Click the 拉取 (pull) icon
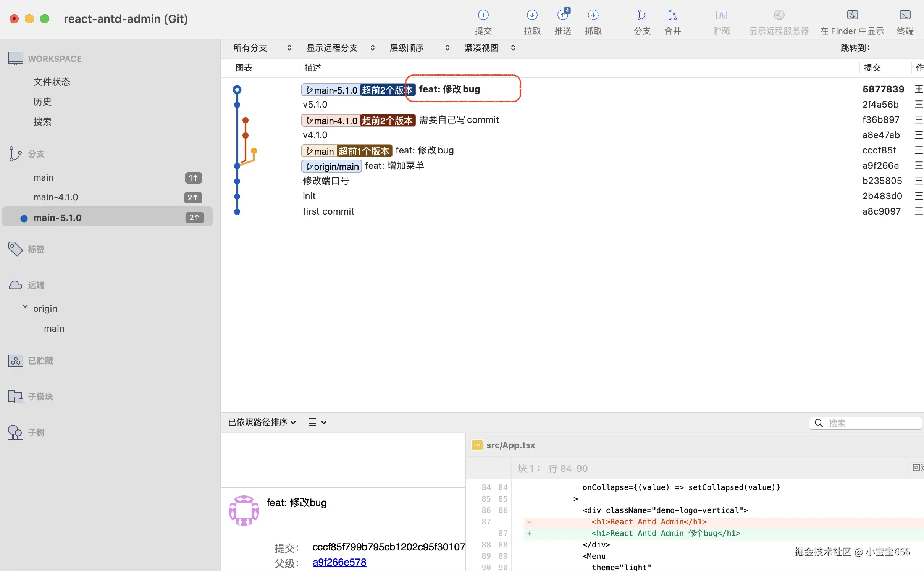Screen dimensions: 924x571 click(x=531, y=21)
